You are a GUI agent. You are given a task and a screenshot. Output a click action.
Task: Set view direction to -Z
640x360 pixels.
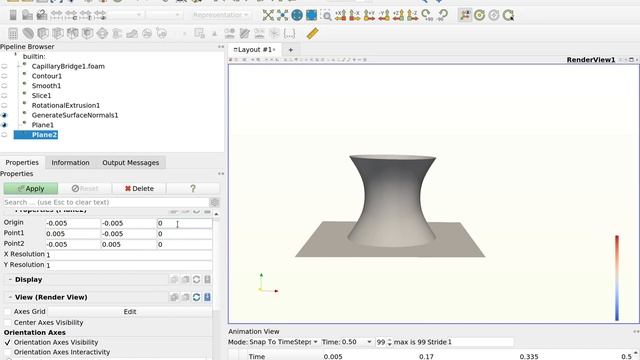click(x=412, y=16)
